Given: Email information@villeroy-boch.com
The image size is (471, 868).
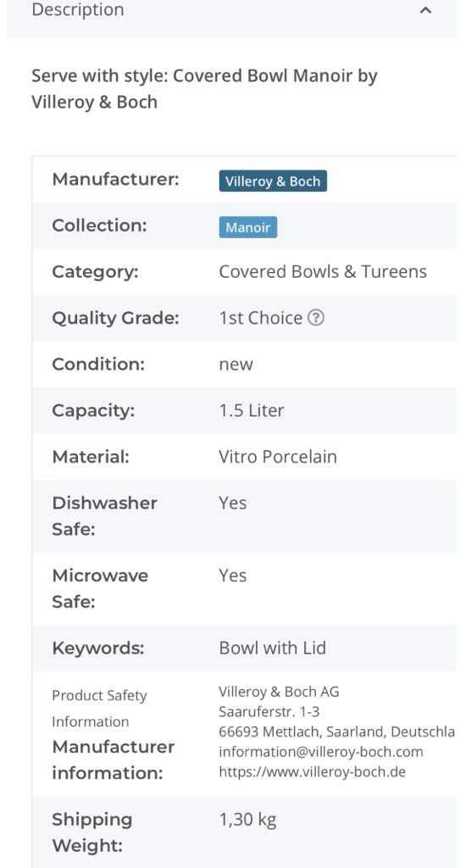Looking at the screenshot, I should pyautogui.click(x=321, y=752).
